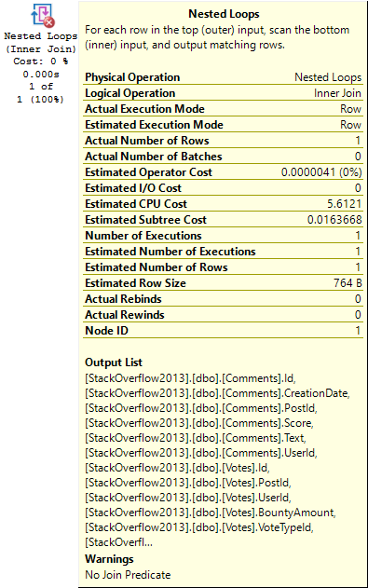Click the [Comments].CreationDate output entry
The image size is (368, 588).
point(217,393)
